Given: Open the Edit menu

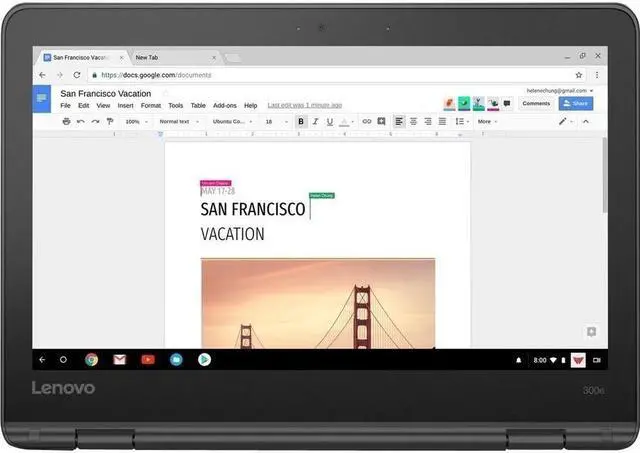Looking at the screenshot, I should click(x=84, y=105).
